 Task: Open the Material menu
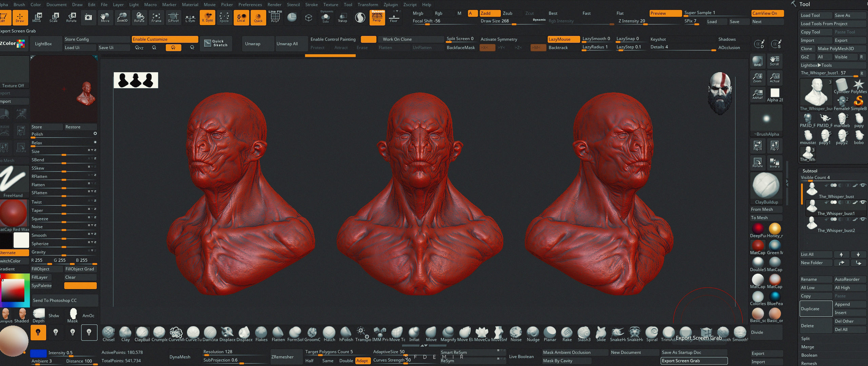(x=190, y=4)
